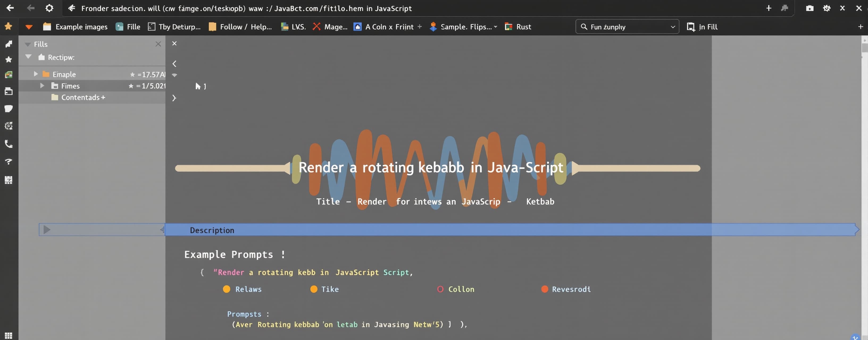The height and width of the screenshot is (340, 868).
Task: Close the Fills panel
Action: (158, 44)
